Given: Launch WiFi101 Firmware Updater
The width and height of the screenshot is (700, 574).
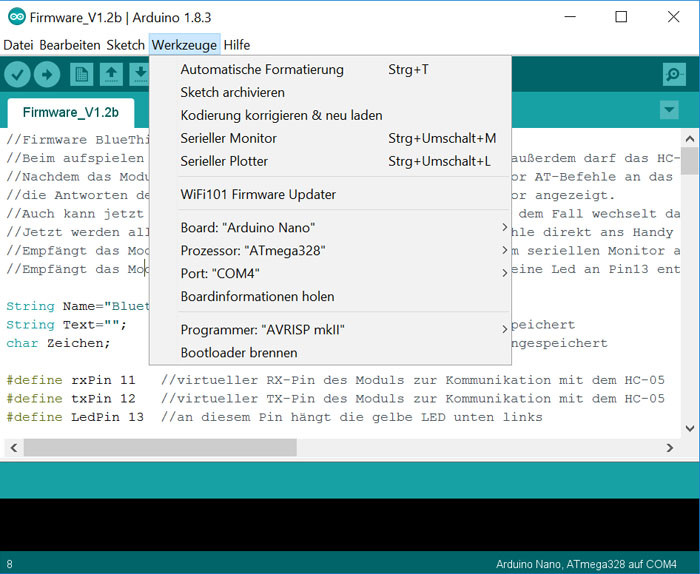Looking at the screenshot, I should click(258, 194).
